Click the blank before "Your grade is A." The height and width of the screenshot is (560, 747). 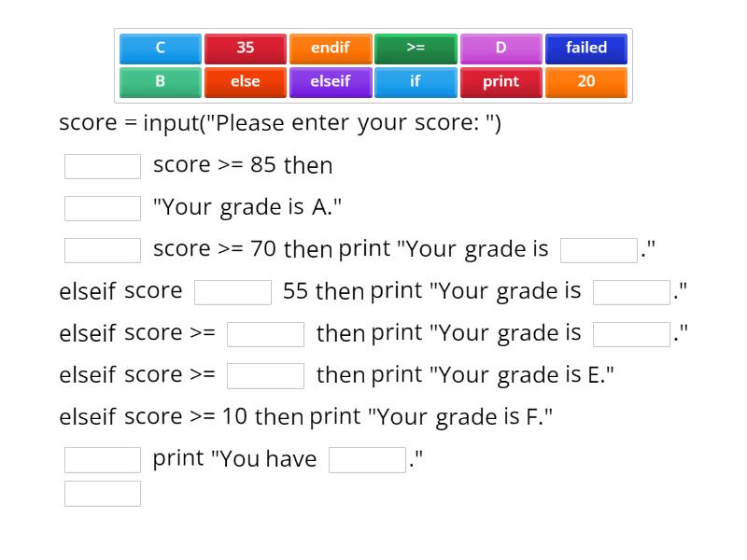pos(102,207)
